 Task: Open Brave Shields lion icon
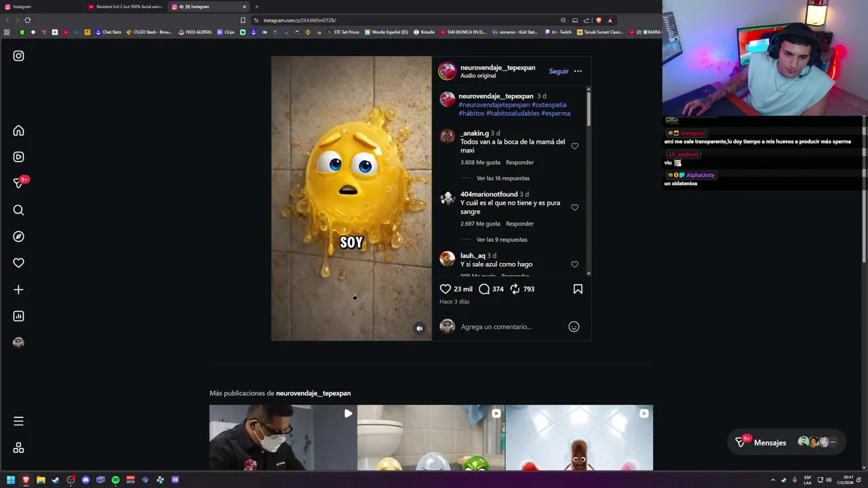pyautogui.click(x=598, y=20)
